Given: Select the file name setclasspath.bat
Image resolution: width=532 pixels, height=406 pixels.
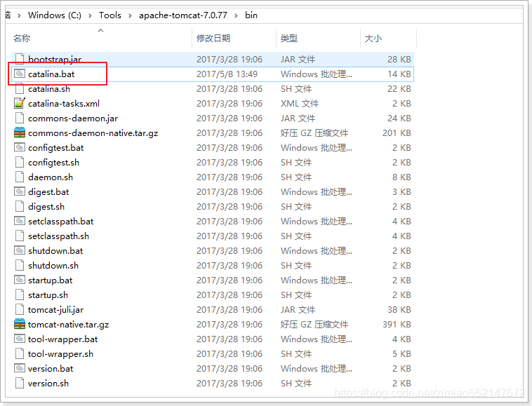Looking at the screenshot, I should pos(61,222).
